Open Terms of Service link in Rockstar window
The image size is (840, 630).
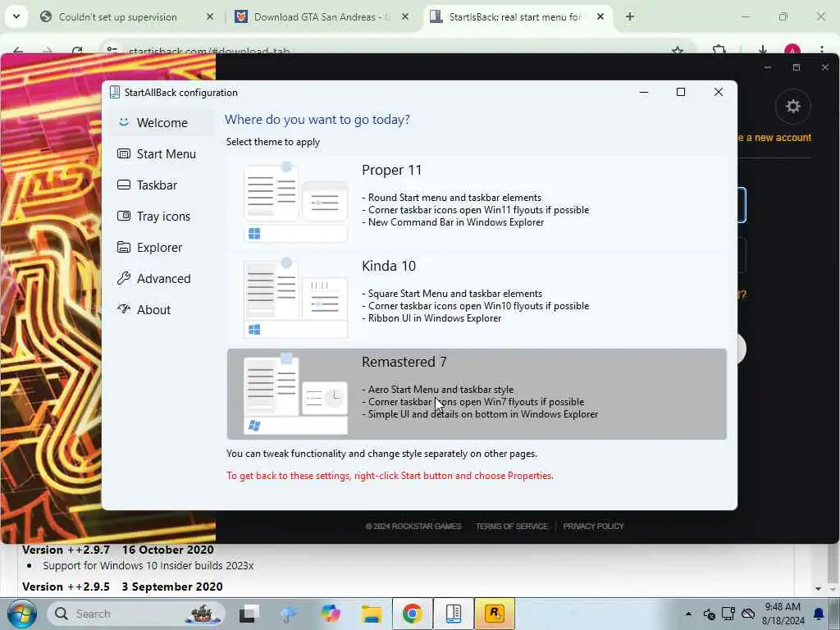coord(512,526)
